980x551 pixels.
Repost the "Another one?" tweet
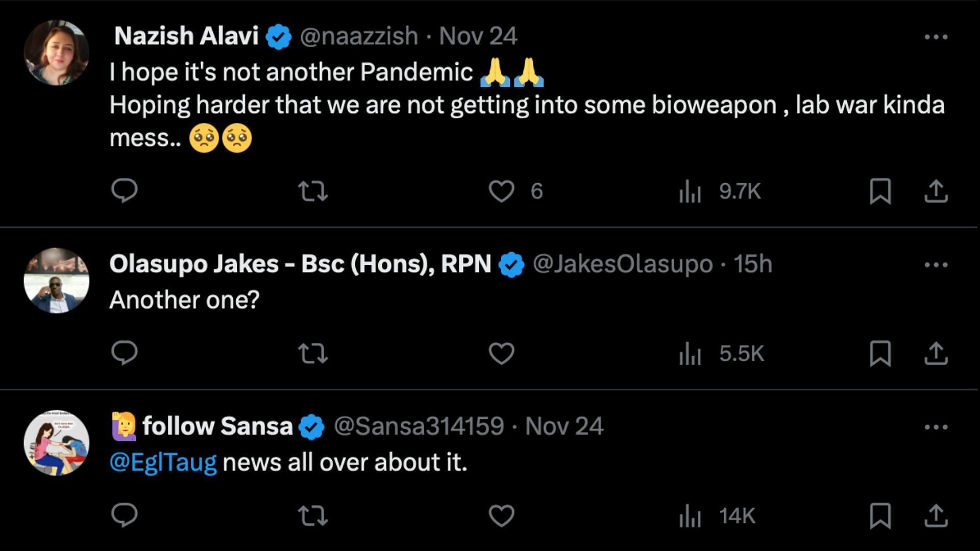(x=312, y=353)
